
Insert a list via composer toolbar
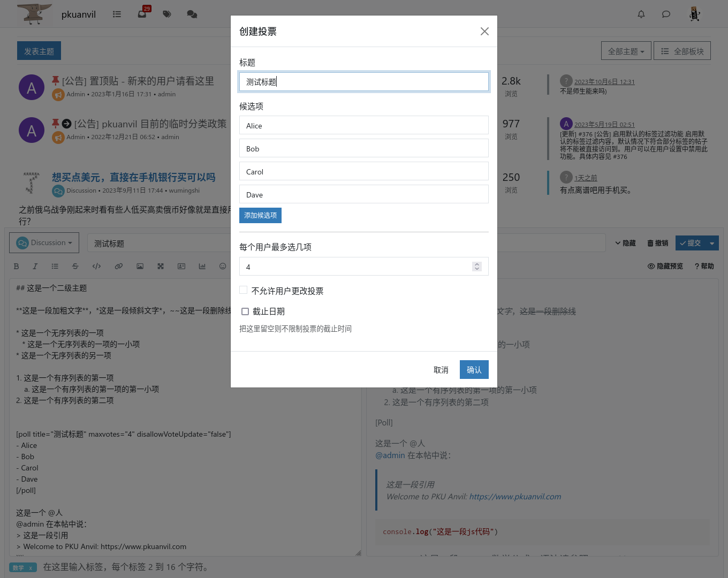[x=55, y=266]
